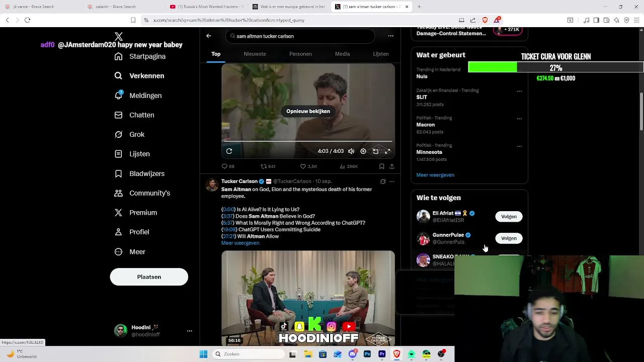The image size is (644, 362).
Task: Open replies with the 68 comment icon
Action: pos(228,166)
